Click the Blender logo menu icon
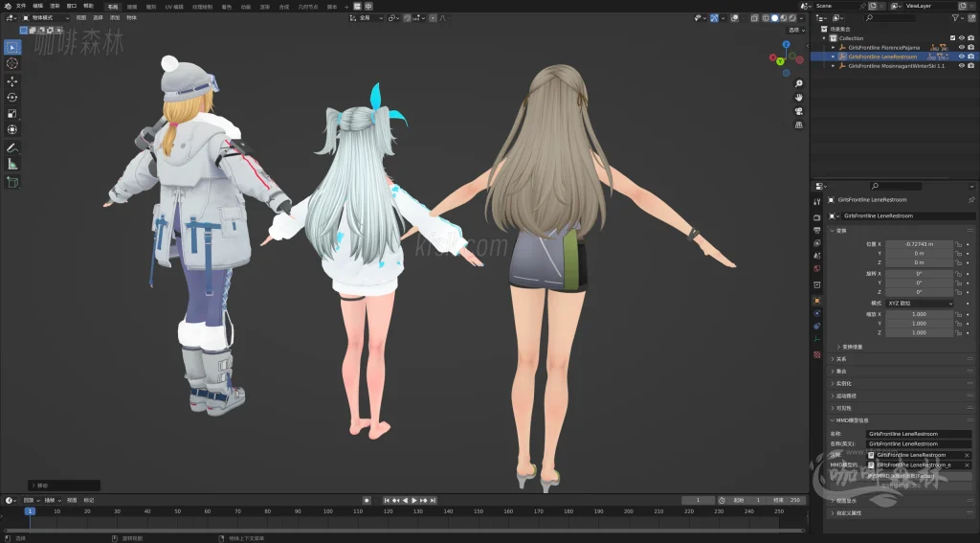 pos(7,6)
